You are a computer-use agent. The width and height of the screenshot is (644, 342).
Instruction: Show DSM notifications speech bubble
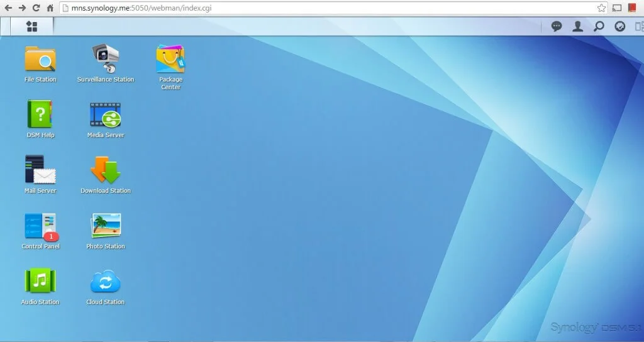pyautogui.click(x=557, y=26)
